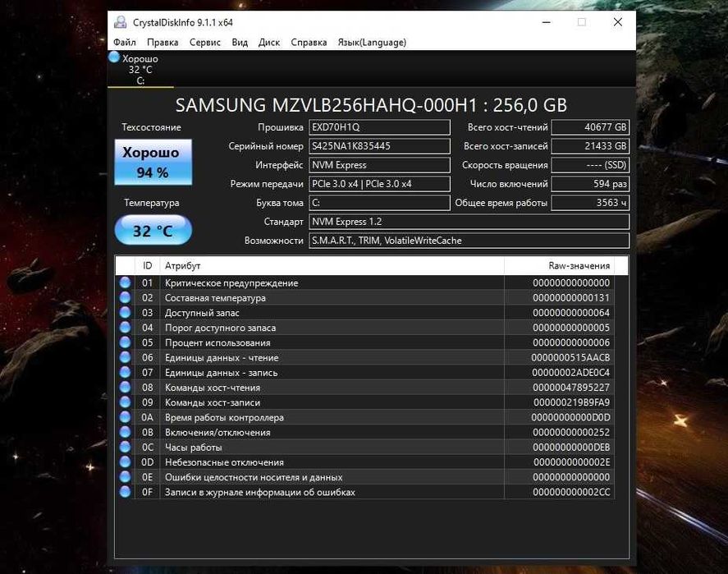The image size is (728, 574).
Task: Click raw value 0000047895227
Action: (571, 388)
